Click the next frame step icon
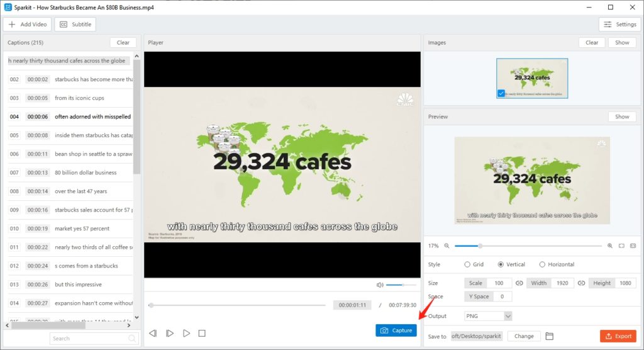 click(170, 333)
